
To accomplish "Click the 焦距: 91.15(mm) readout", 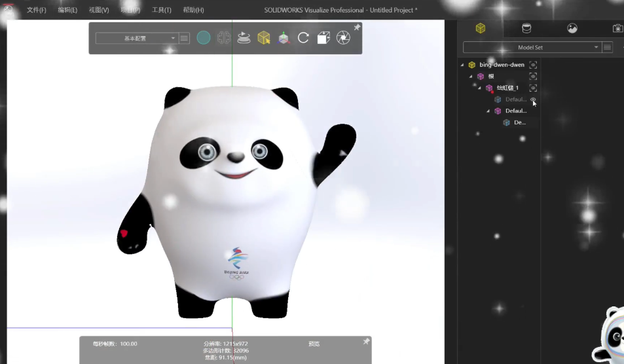I will (x=226, y=357).
